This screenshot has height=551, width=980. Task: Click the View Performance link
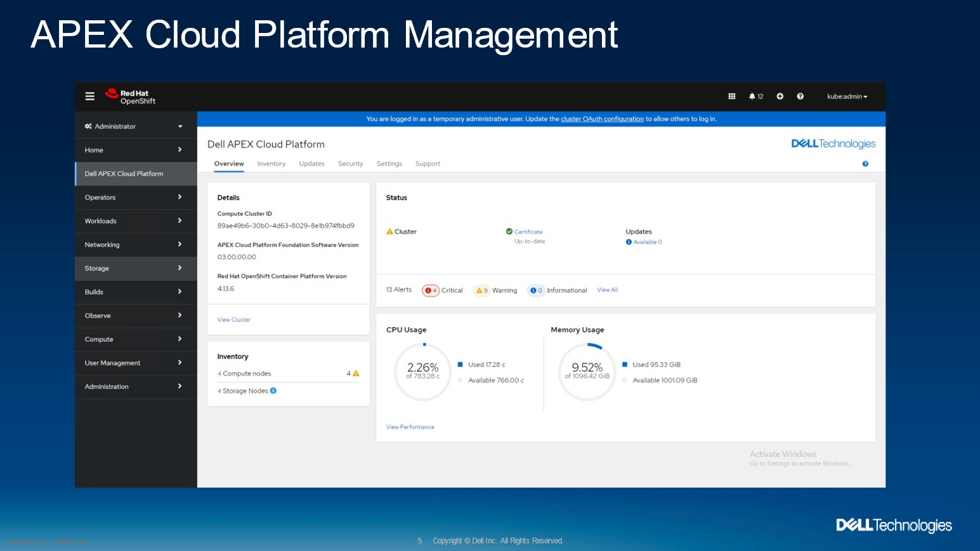click(x=410, y=427)
